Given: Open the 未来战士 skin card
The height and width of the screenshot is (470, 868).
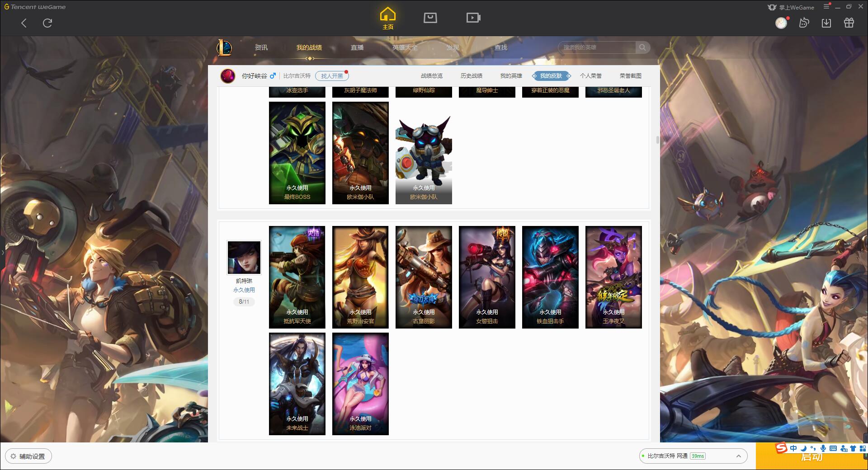Looking at the screenshot, I should pyautogui.click(x=297, y=384).
